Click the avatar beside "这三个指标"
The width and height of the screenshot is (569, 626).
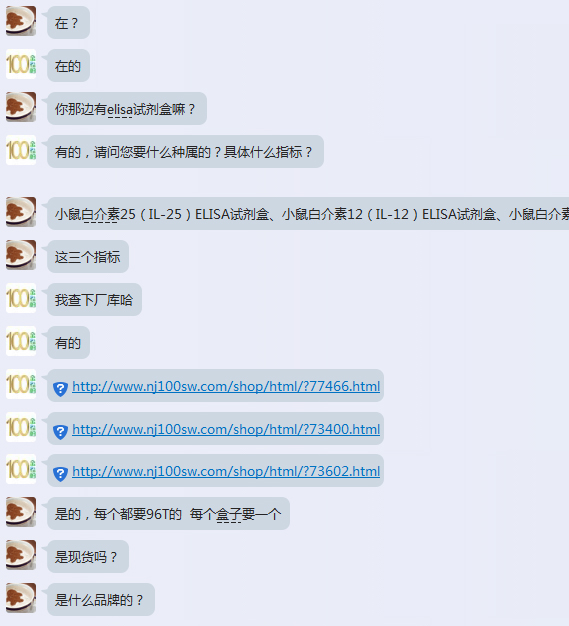pos(21,255)
